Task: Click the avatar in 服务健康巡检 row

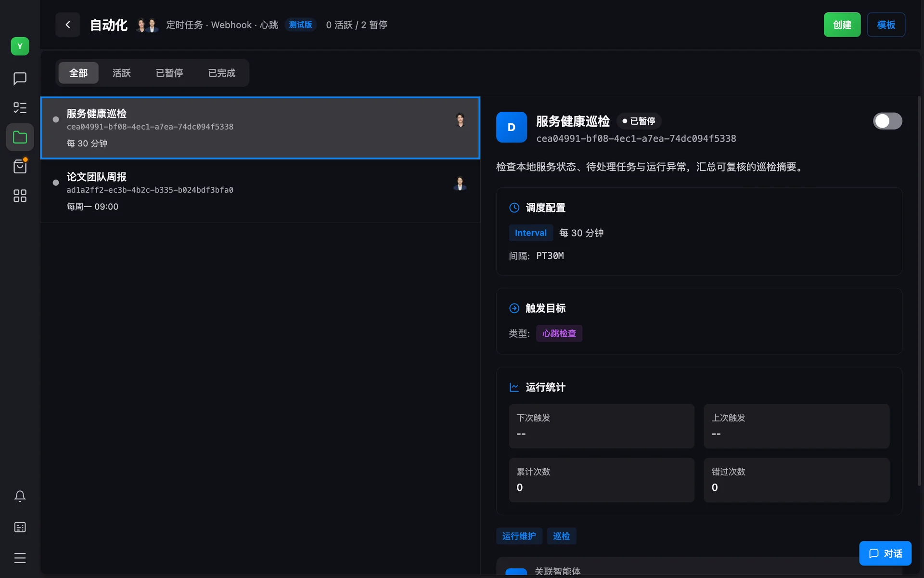Action: tap(460, 119)
